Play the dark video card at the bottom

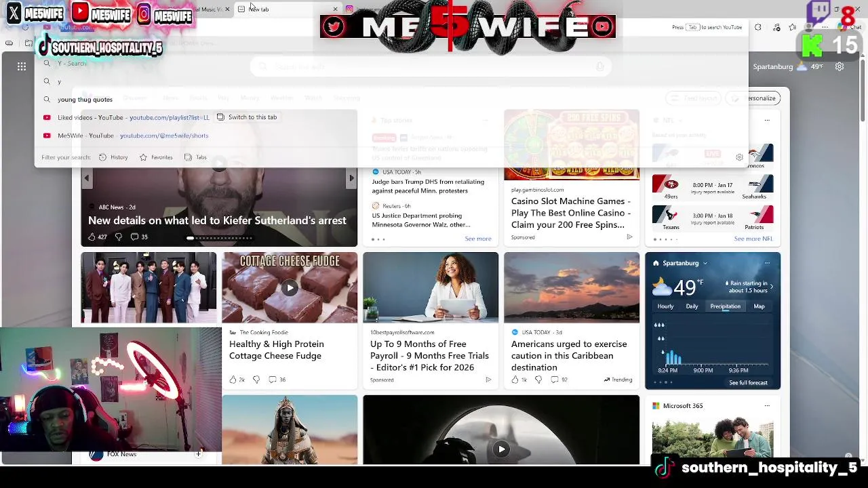(501, 449)
